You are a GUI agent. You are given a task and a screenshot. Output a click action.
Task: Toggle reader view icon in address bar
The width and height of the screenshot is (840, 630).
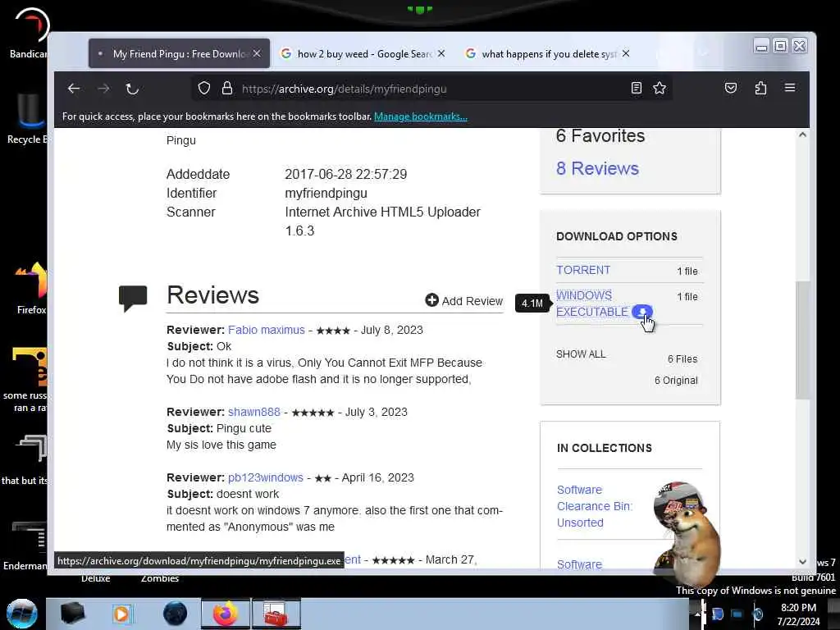pos(636,88)
